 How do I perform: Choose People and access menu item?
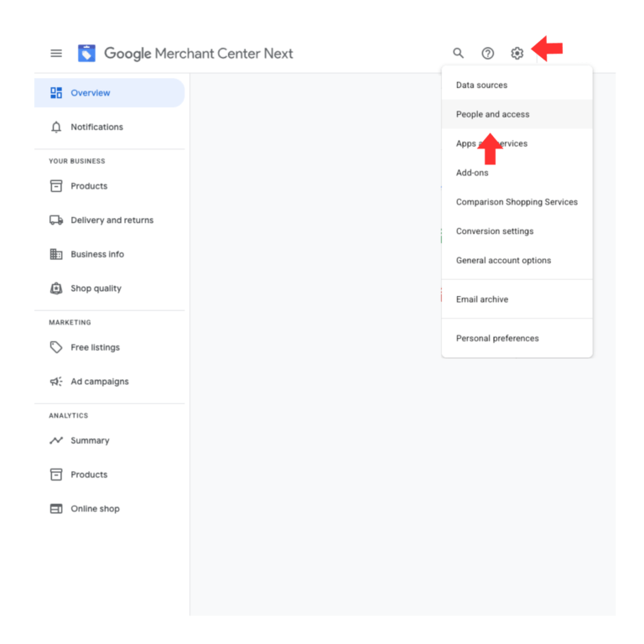click(x=492, y=114)
